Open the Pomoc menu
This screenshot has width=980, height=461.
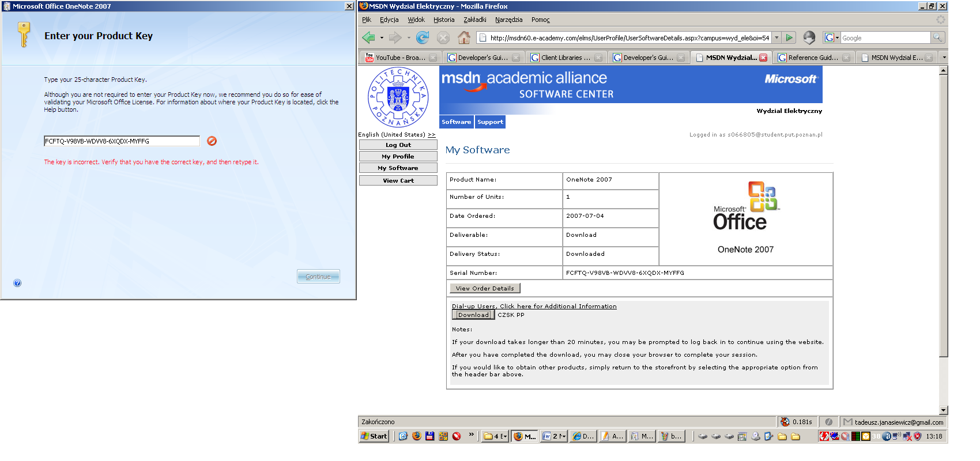pos(541,20)
